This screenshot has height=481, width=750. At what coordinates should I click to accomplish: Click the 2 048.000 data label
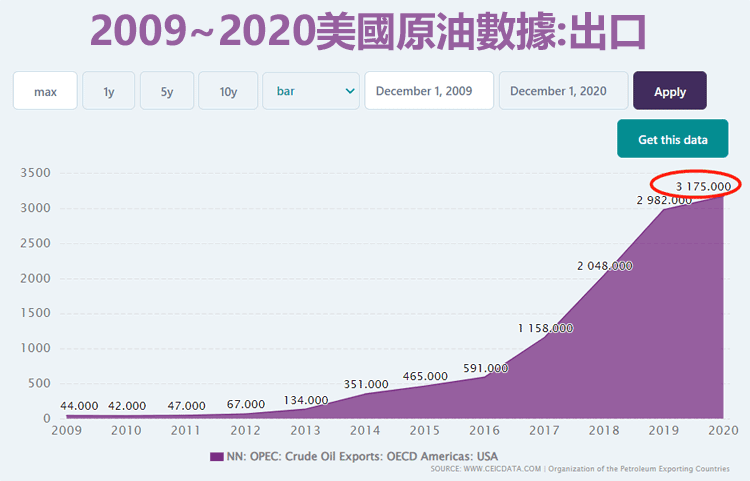coord(605,265)
